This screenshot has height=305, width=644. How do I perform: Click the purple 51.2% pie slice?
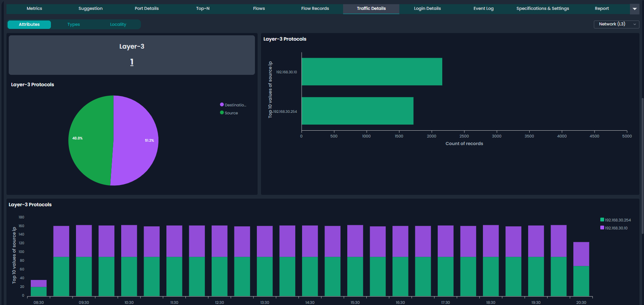tap(137, 141)
